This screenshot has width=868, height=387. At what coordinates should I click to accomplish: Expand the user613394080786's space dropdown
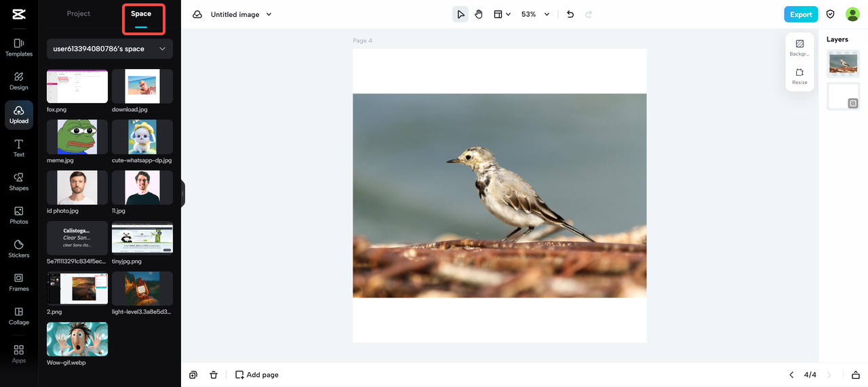(110, 49)
